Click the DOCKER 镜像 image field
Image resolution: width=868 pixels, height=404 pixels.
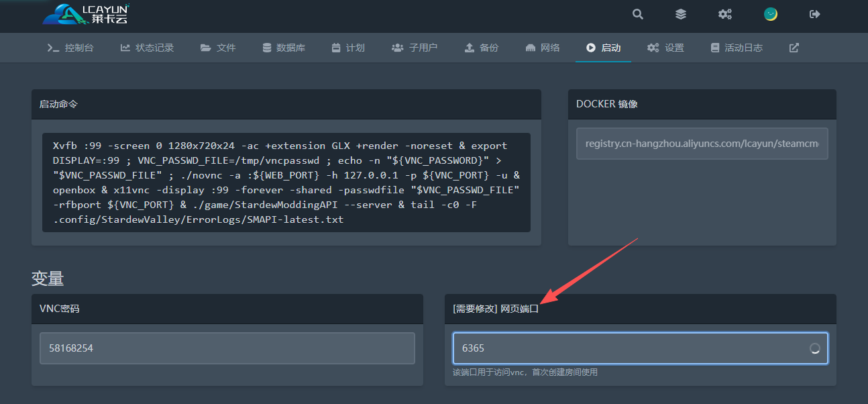[702, 144]
